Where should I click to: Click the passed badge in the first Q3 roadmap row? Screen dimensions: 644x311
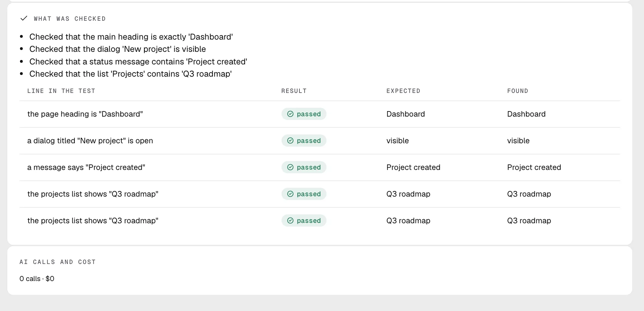click(x=304, y=194)
